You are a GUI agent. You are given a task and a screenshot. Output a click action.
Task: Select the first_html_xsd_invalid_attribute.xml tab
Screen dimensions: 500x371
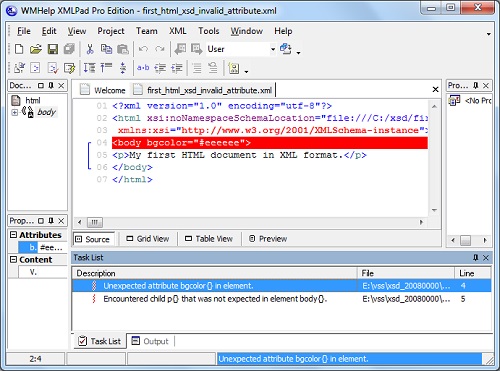tap(203, 90)
